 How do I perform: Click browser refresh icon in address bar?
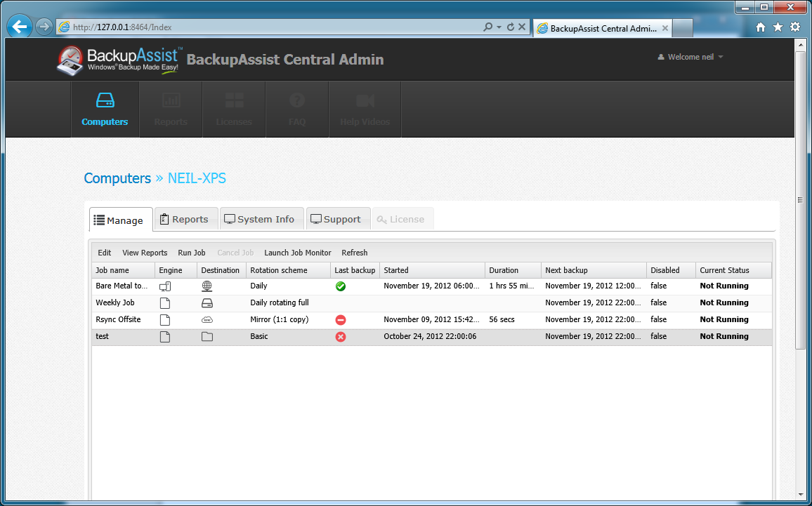click(x=511, y=27)
